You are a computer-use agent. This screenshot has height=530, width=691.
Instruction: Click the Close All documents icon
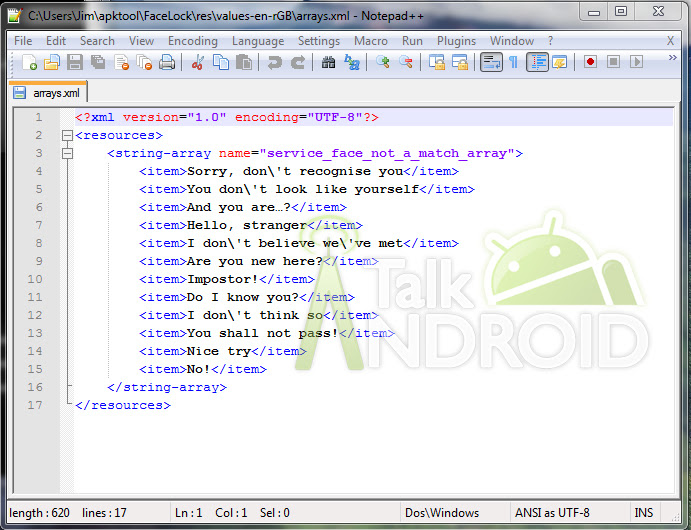click(144, 62)
